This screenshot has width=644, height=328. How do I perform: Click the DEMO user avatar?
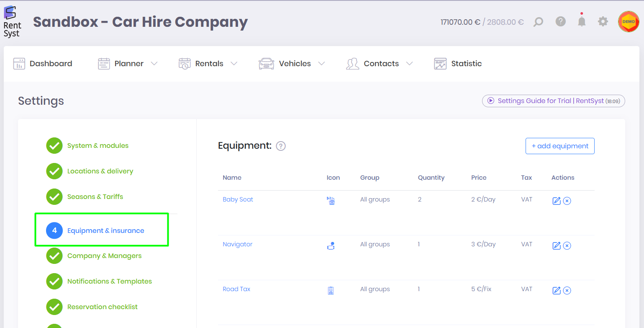(x=628, y=22)
